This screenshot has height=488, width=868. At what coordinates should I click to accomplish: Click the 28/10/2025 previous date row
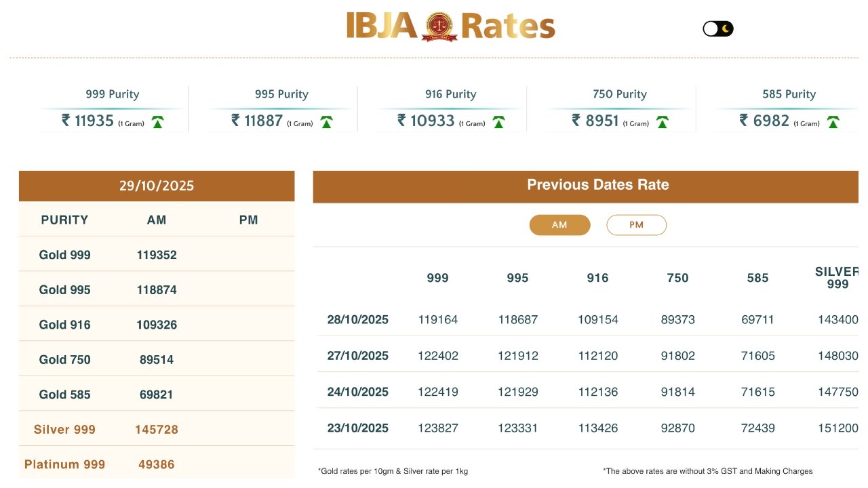tap(358, 320)
